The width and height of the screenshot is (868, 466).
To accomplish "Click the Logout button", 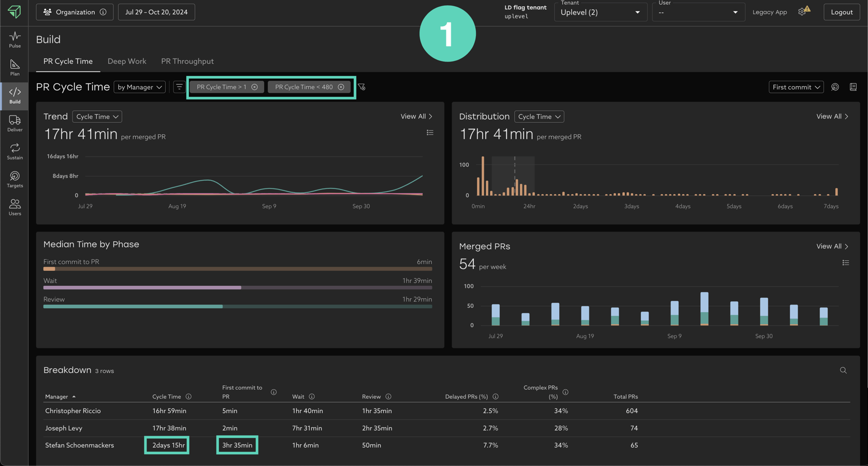I will click(x=841, y=12).
